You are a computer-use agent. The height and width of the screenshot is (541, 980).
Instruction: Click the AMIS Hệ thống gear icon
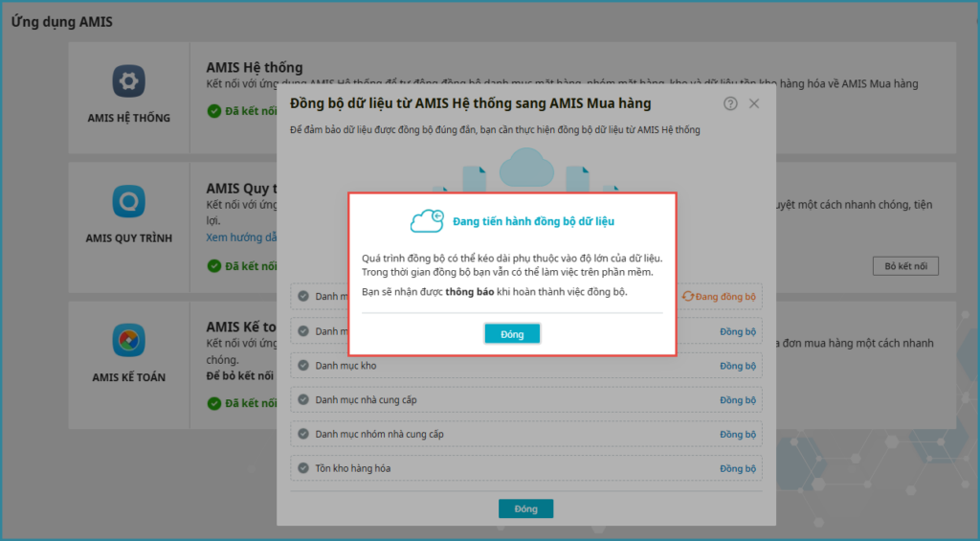click(x=129, y=80)
